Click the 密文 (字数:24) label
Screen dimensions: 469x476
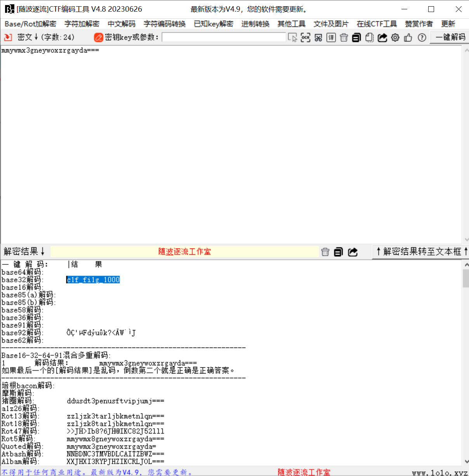(x=46, y=37)
